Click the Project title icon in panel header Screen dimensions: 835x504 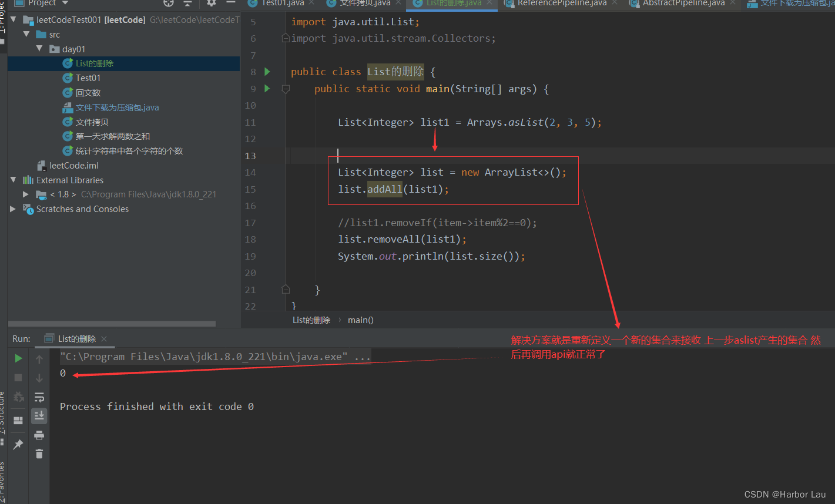(19, 3)
